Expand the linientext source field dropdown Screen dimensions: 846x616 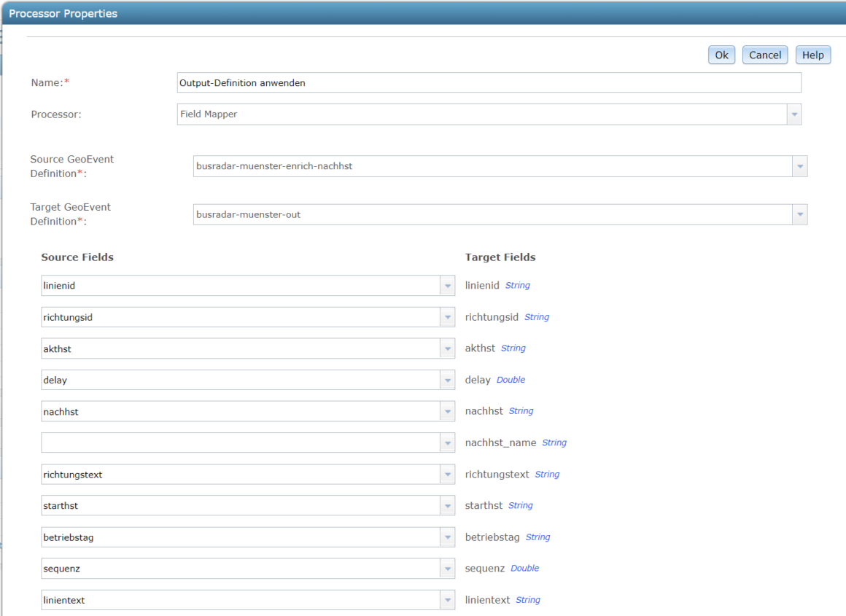[448, 600]
